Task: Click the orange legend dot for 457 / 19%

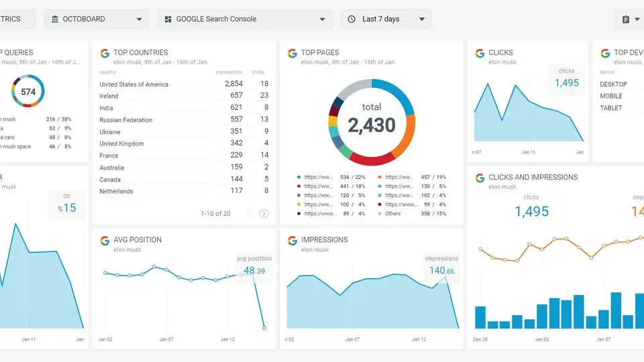Action: click(380, 177)
